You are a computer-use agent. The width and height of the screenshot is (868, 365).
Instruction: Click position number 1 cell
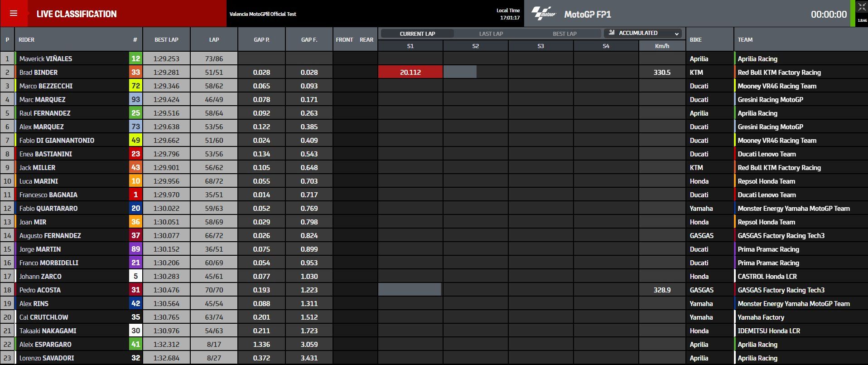pos(7,58)
